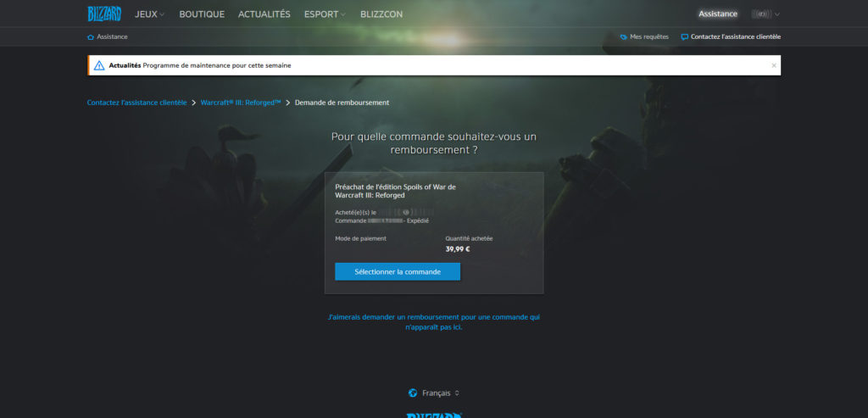
Task: Click the Contactez l'assistance clientèle breadcrumb
Action: point(137,103)
